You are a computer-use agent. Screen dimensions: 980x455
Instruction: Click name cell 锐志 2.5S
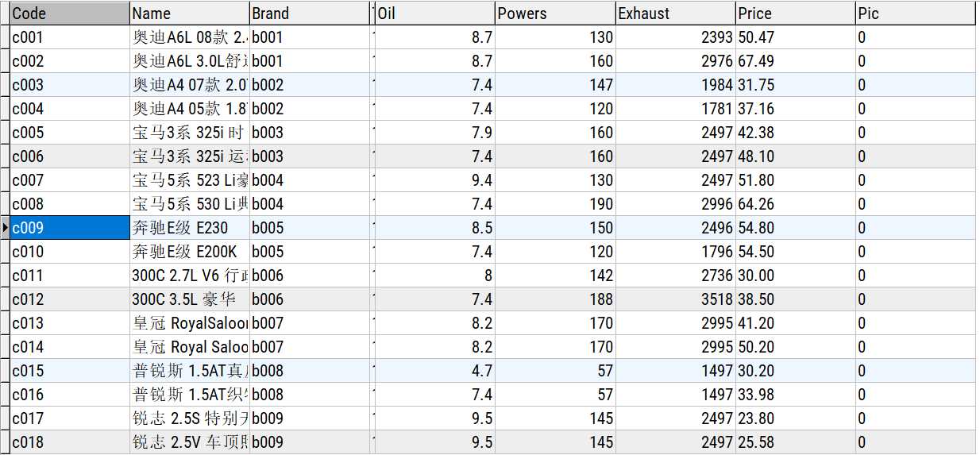190,418
